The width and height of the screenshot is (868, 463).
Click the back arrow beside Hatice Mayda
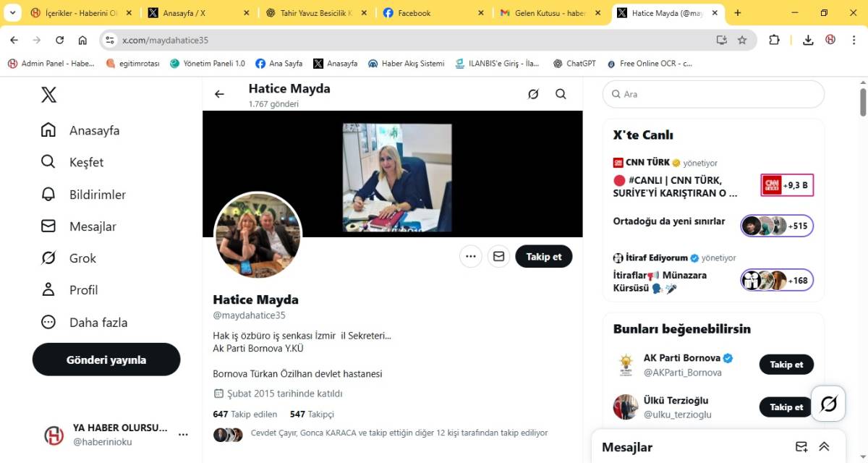[x=219, y=94]
